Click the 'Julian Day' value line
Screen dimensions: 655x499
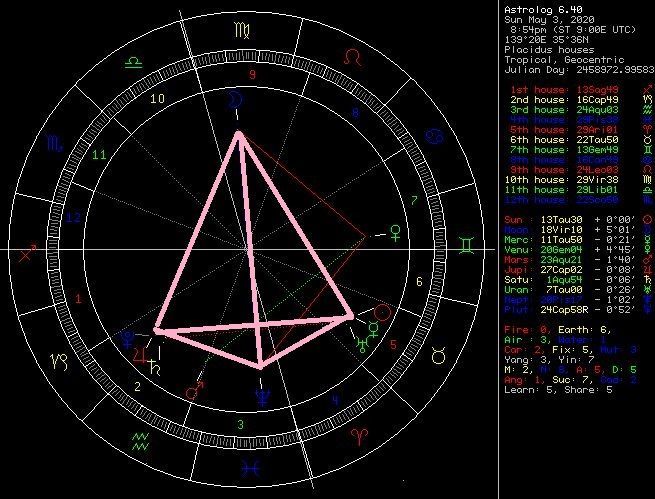coord(579,70)
